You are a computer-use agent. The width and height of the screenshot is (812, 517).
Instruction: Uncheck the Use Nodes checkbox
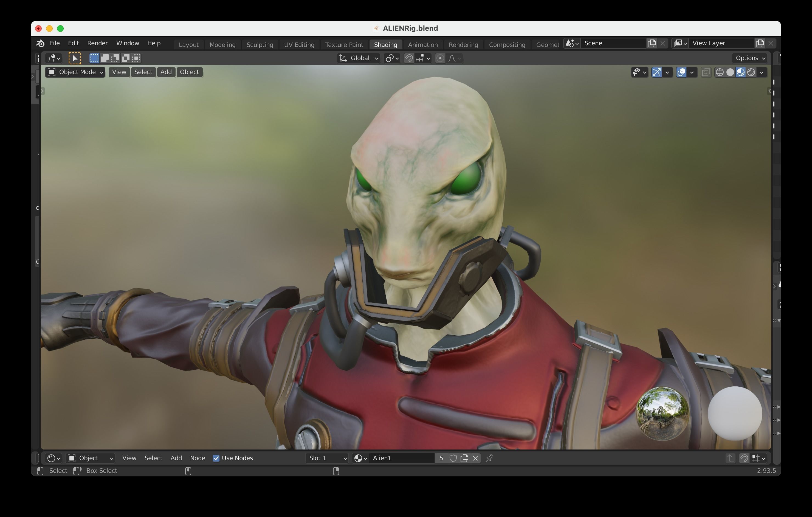point(216,458)
